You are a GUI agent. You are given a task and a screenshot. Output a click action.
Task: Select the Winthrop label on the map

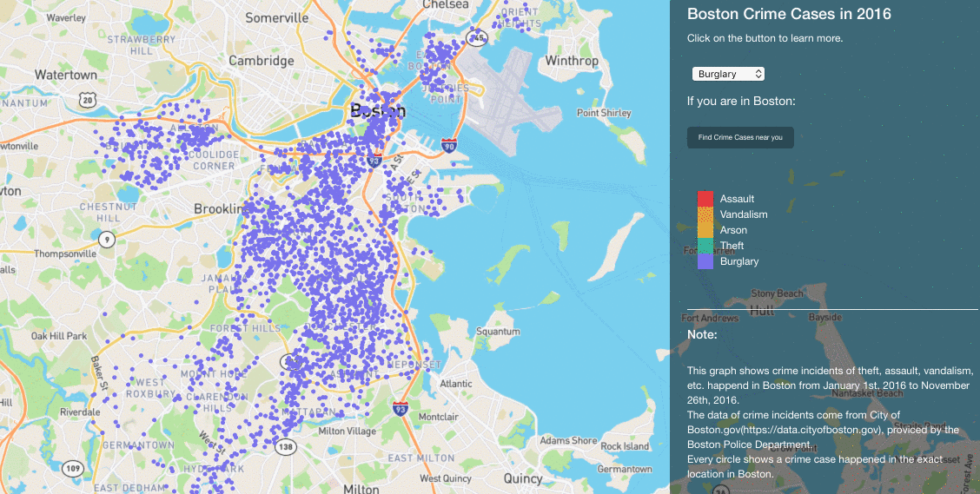coord(572,61)
